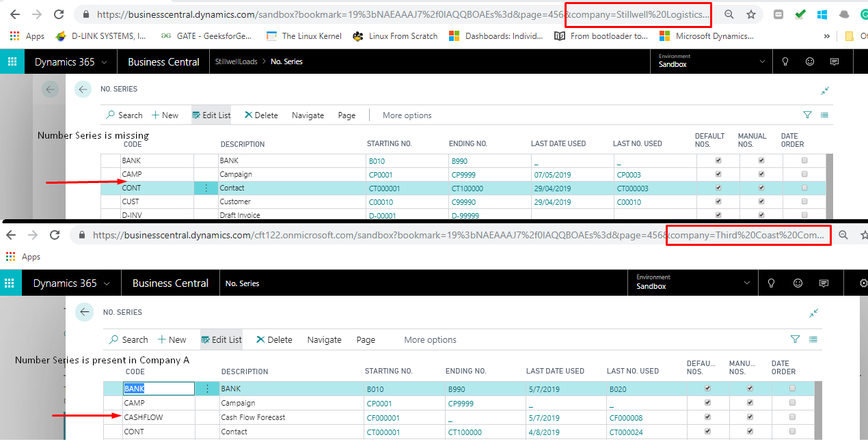Toggle Manual Nos. for the bottom BANK row
Viewport: 868px width, 448px height.
point(750,388)
